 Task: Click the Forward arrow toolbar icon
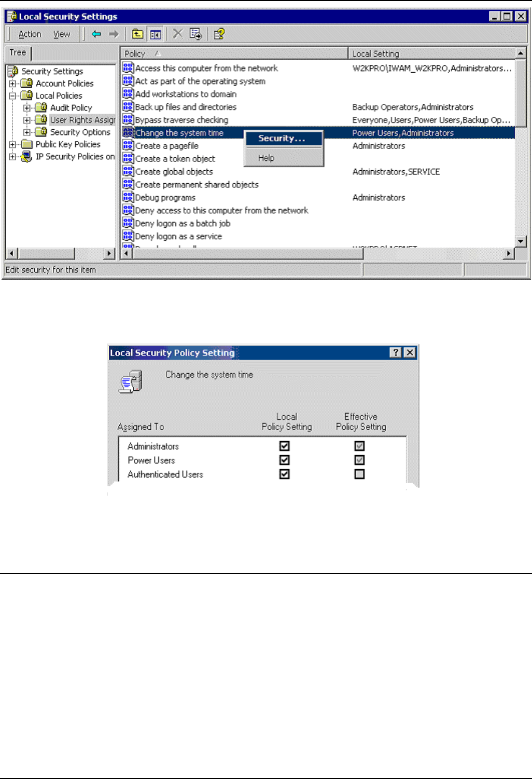pos(114,34)
